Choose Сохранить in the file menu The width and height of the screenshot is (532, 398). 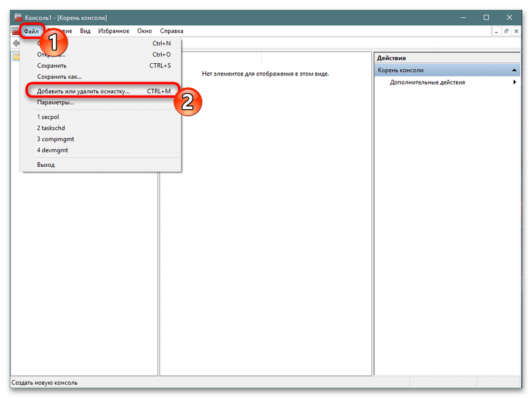[x=52, y=66]
